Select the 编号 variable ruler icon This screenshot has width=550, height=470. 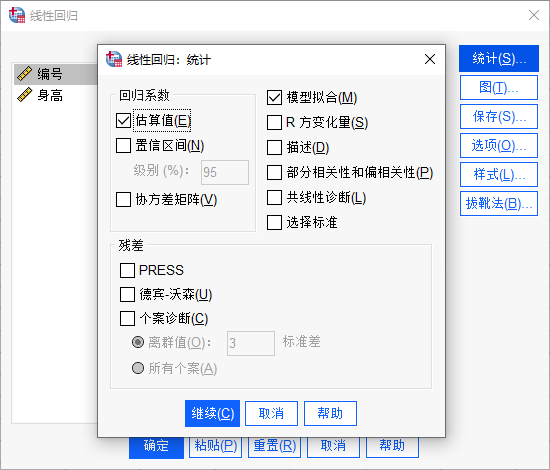click(25, 74)
